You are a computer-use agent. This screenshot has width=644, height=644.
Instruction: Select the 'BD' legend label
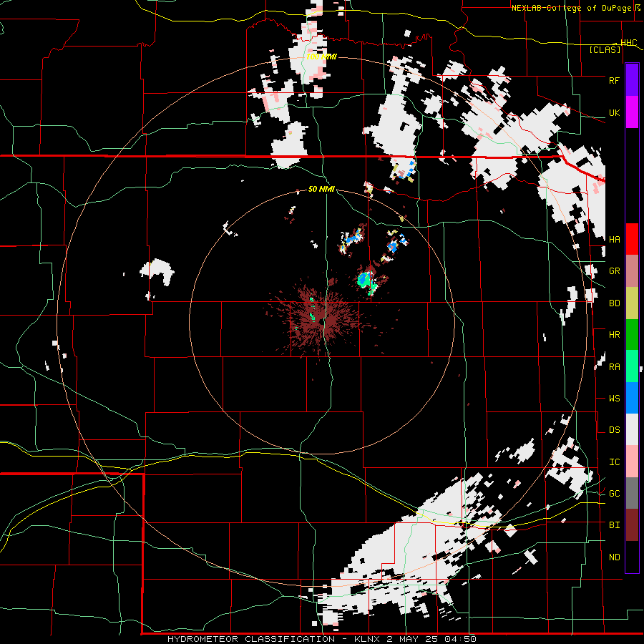[x=614, y=303]
